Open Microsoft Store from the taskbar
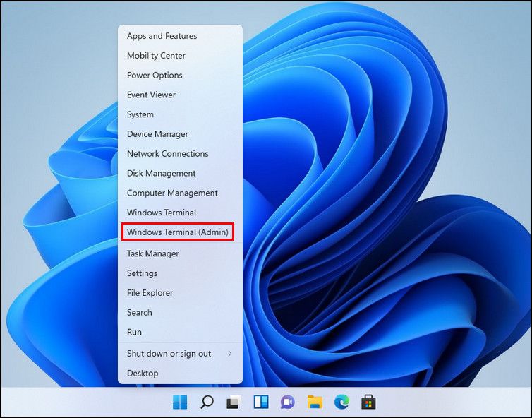Screen dimensions: 532x418 point(368,402)
